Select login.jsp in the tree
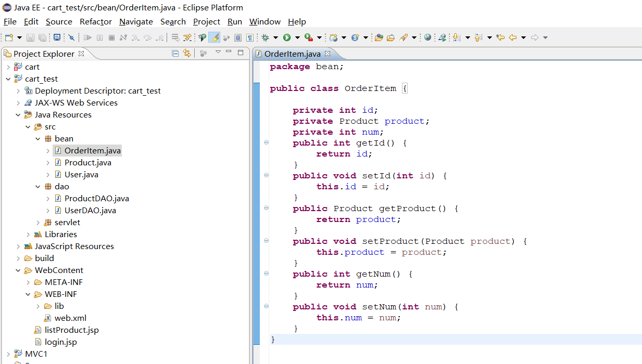This screenshot has width=642, height=364. coord(60,342)
